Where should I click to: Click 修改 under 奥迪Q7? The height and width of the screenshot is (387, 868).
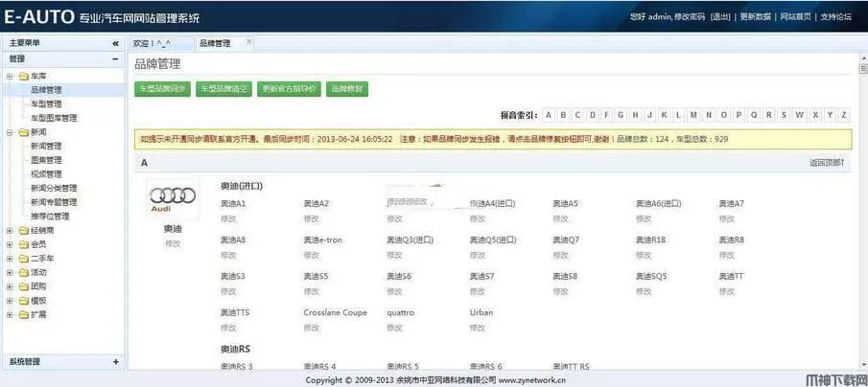(x=561, y=256)
